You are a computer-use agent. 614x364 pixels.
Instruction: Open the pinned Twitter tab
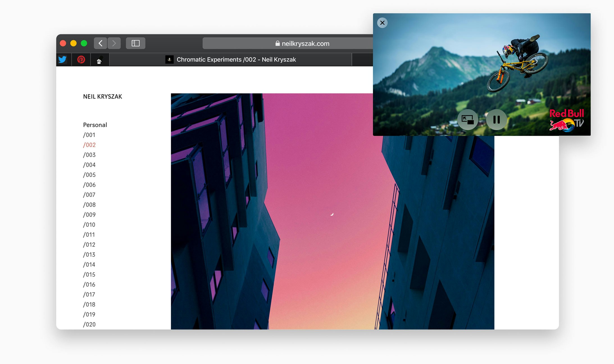tap(63, 59)
